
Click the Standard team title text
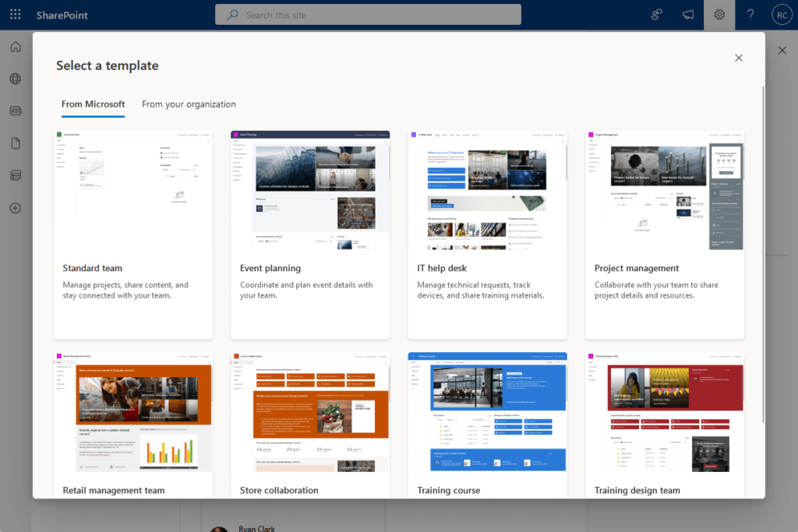(92, 268)
